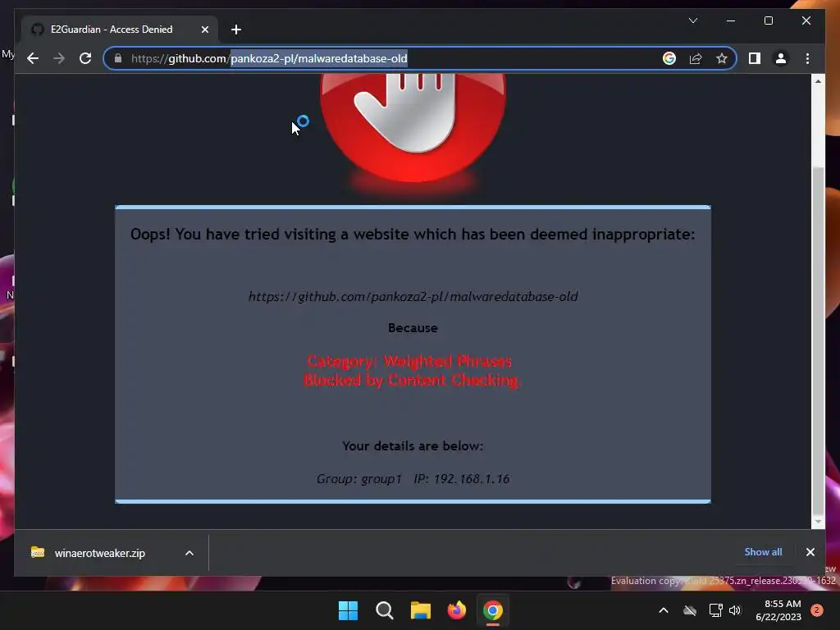840x630 pixels.
Task: View site information via padlock icon
Action: [118, 58]
